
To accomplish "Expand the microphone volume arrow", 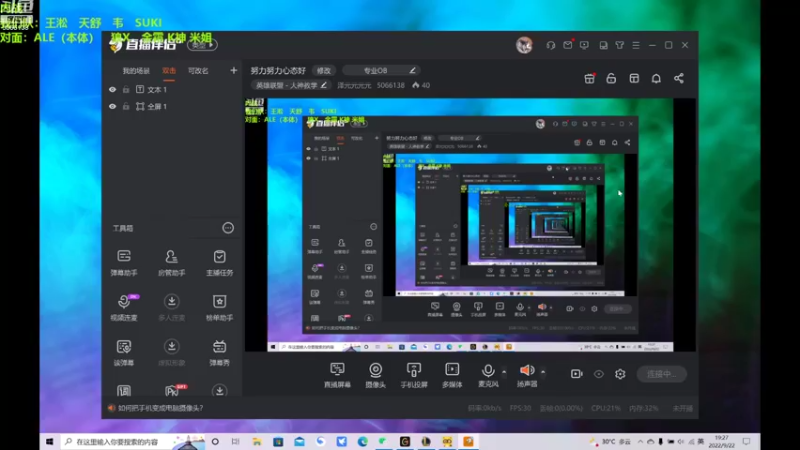I will (504, 372).
